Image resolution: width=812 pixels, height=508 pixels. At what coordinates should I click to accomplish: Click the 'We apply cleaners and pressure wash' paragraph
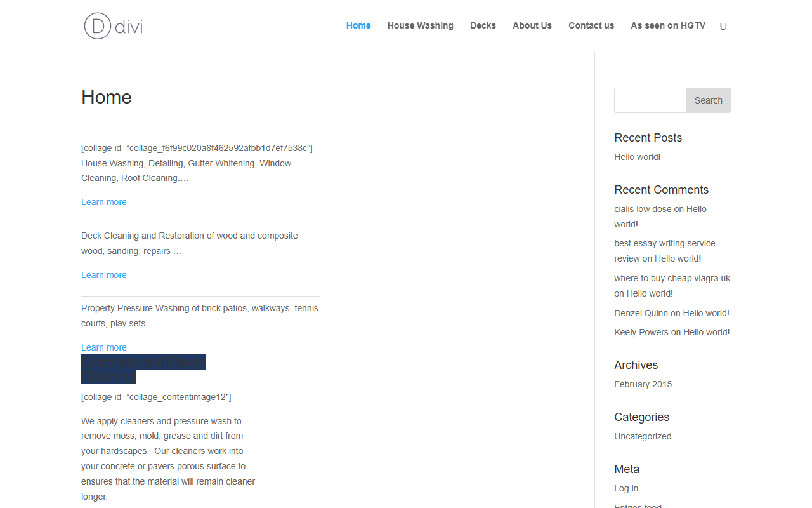tap(169, 458)
